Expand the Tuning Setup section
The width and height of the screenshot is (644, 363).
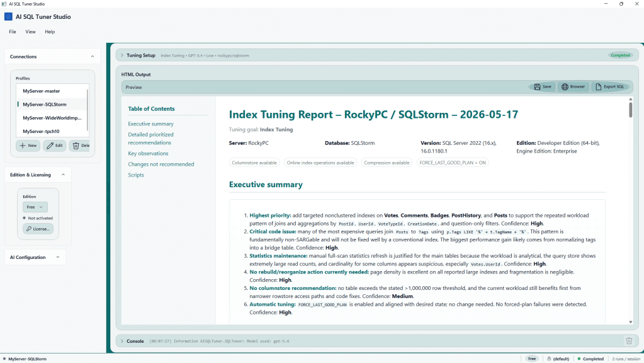click(122, 55)
